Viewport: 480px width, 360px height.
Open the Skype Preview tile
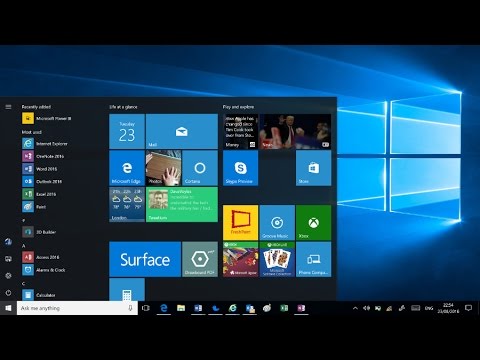(x=240, y=168)
